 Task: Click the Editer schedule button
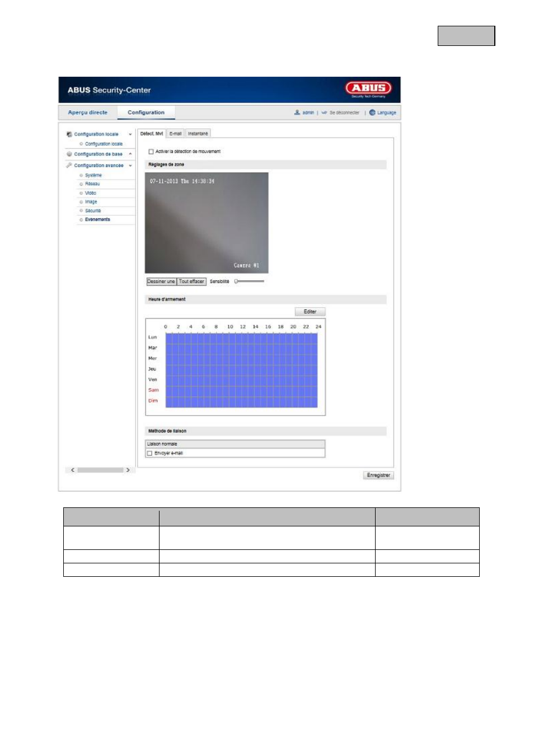310,312
